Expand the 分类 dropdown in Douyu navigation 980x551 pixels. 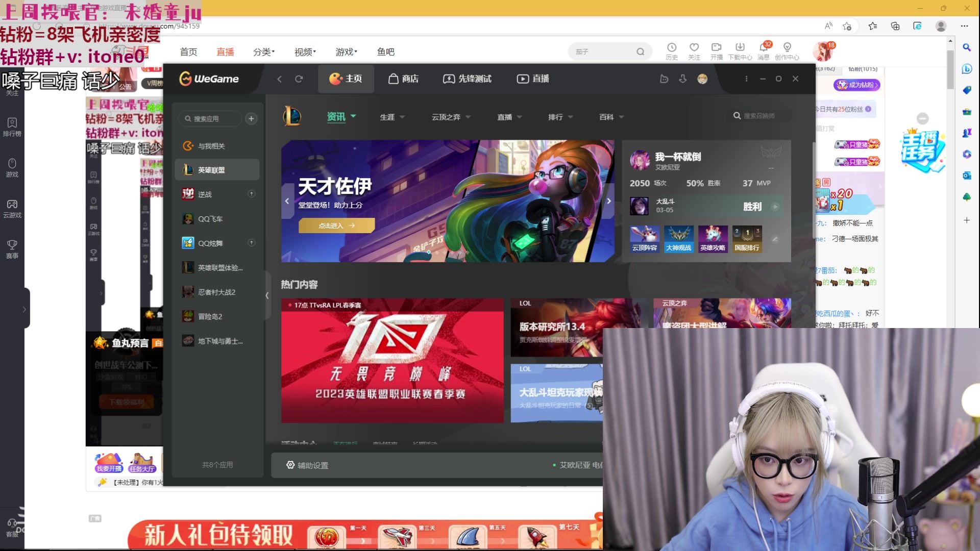coord(263,52)
